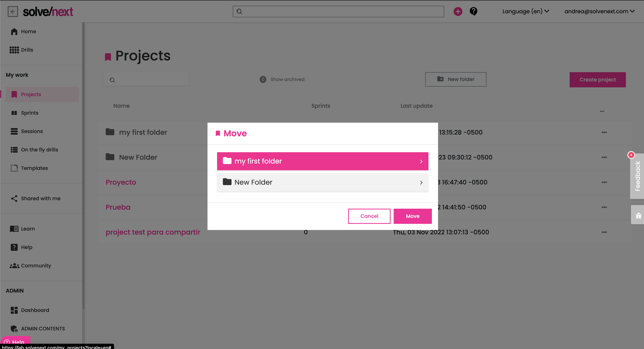The height and width of the screenshot is (349, 644).
Task: Expand my first folder chevron in dialog
Action: tap(421, 161)
